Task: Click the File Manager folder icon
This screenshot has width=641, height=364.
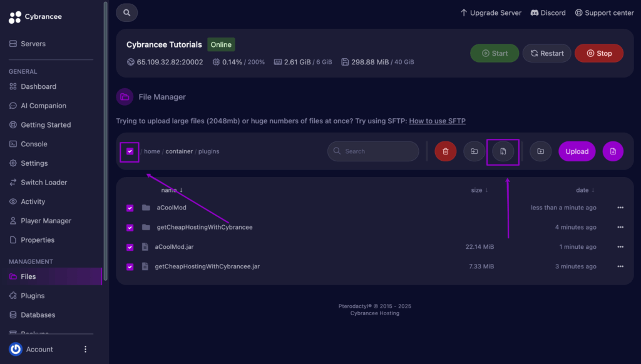Action: (x=125, y=97)
